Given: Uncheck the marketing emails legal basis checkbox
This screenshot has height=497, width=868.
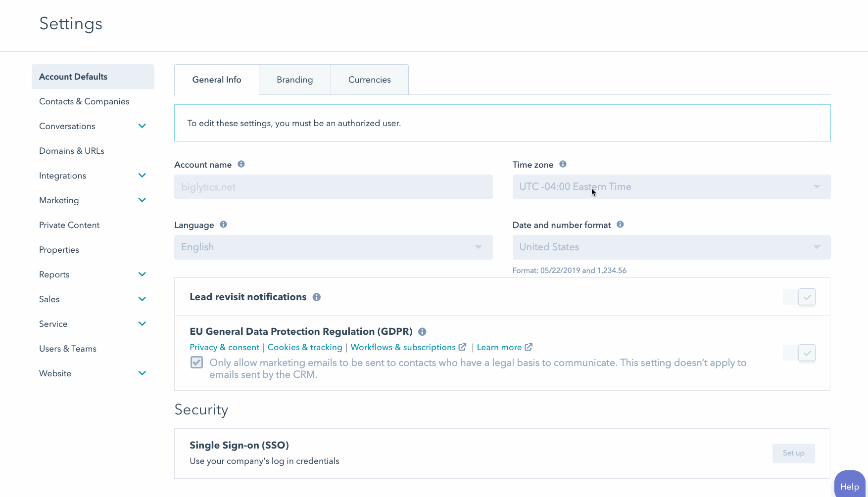Looking at the screenshot, I should pyautogui.click(x=196, y=362).
